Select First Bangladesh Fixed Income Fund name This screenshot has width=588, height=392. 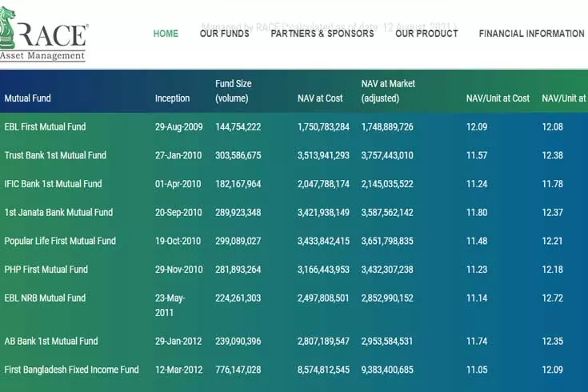click(71, 370)
